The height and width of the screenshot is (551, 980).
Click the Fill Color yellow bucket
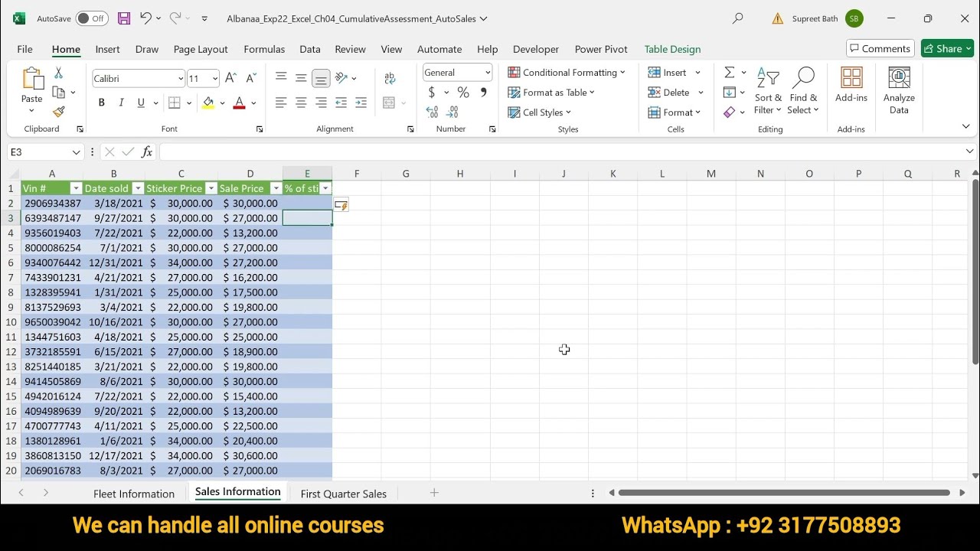coord(208,103)
